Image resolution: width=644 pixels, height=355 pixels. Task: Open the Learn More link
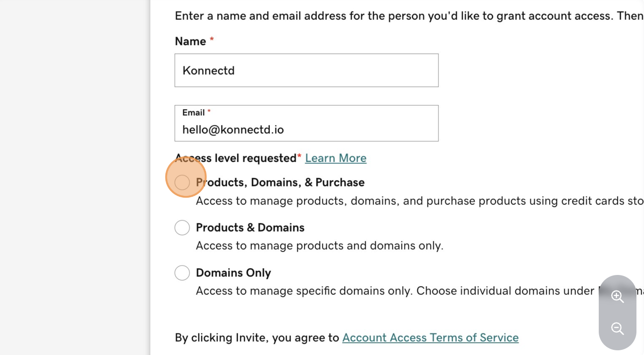click(x=336, y=158)
